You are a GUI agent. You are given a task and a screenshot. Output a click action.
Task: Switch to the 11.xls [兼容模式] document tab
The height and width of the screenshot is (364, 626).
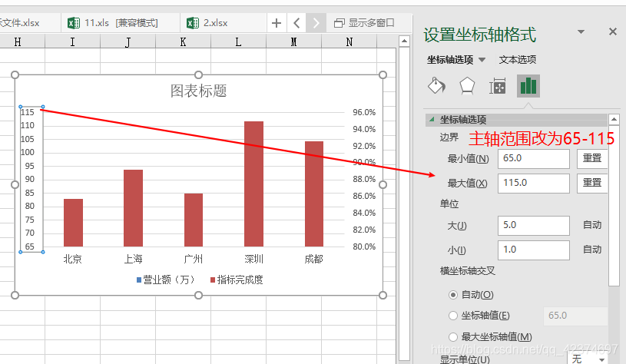[x=121, y=23]
